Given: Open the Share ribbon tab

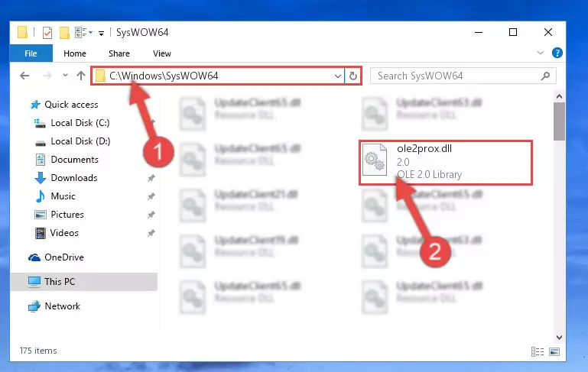Looking at the screenshot, I should pos(119,53).
